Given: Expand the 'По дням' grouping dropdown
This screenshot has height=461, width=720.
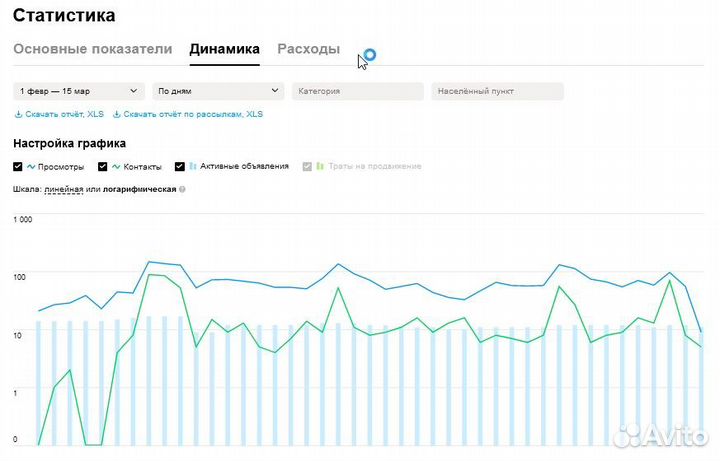Looking at the screenshot, I should tap(218, 91).
